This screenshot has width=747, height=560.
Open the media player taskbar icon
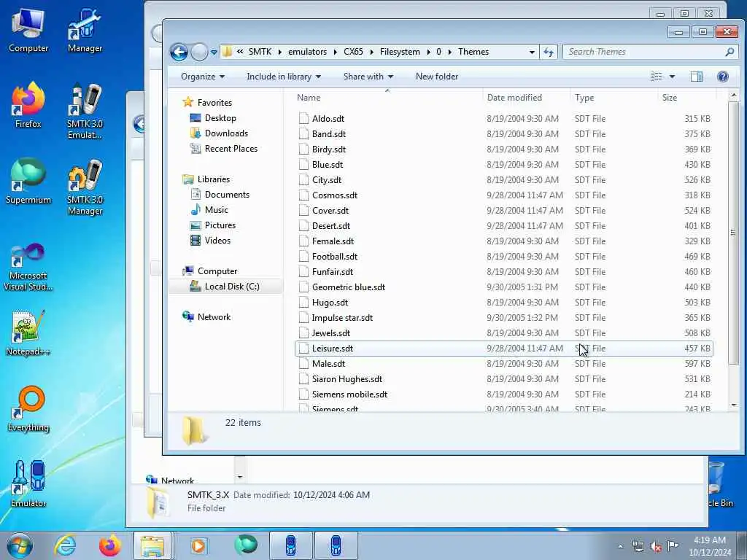pos(198,545)
